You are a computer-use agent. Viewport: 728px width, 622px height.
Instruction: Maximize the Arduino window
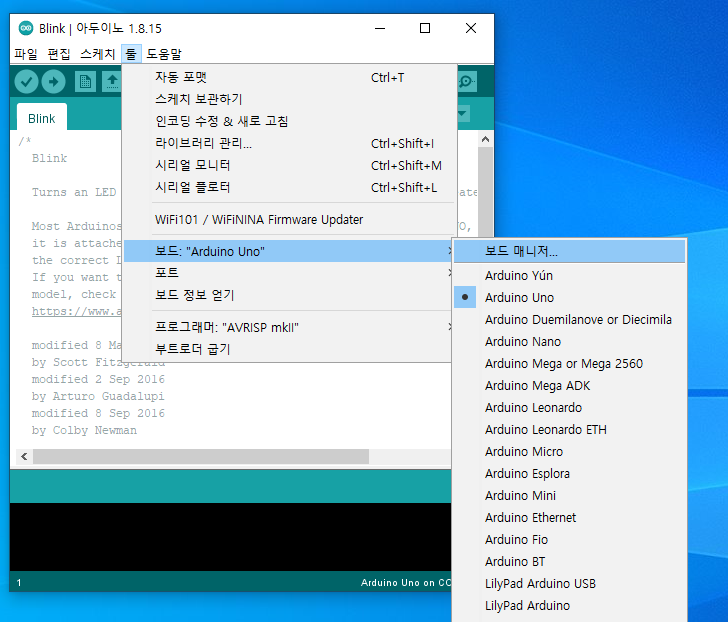pyautogui.click(x=425, y=28)
